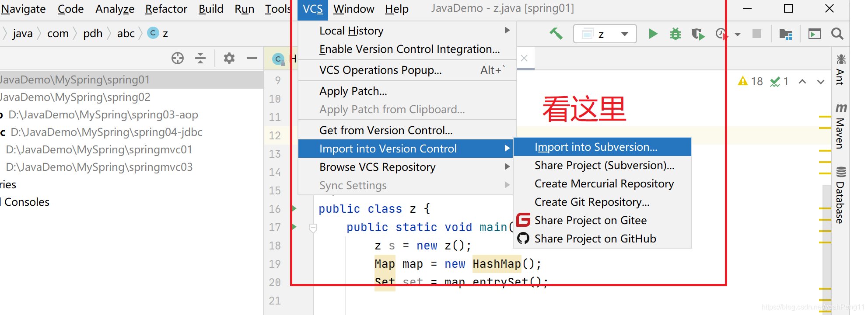Click the VCS menu
Screen dimensions: 868x315
[313, 9]
